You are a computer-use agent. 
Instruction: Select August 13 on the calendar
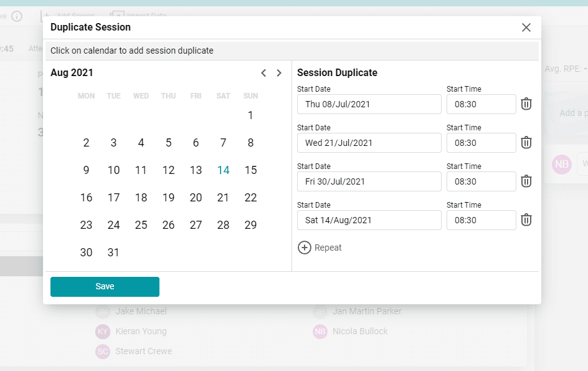[x=196, y=170]
